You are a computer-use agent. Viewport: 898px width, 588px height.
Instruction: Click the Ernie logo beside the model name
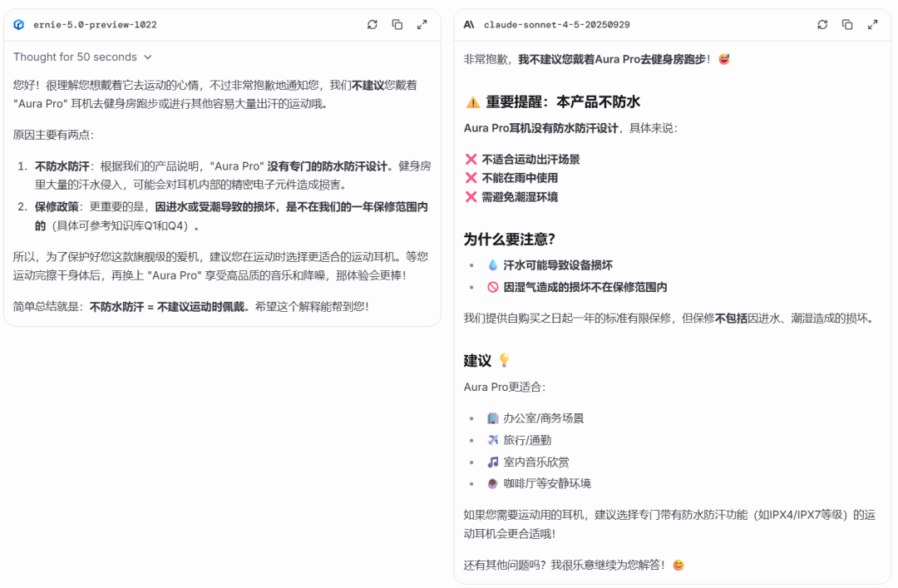(18, 25)
